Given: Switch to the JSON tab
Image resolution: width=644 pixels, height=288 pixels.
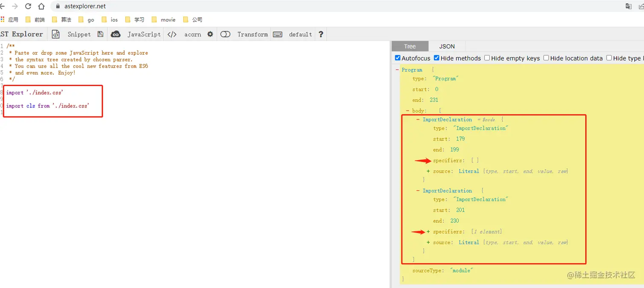Looking at the screenshot, I should click(447, 46).
